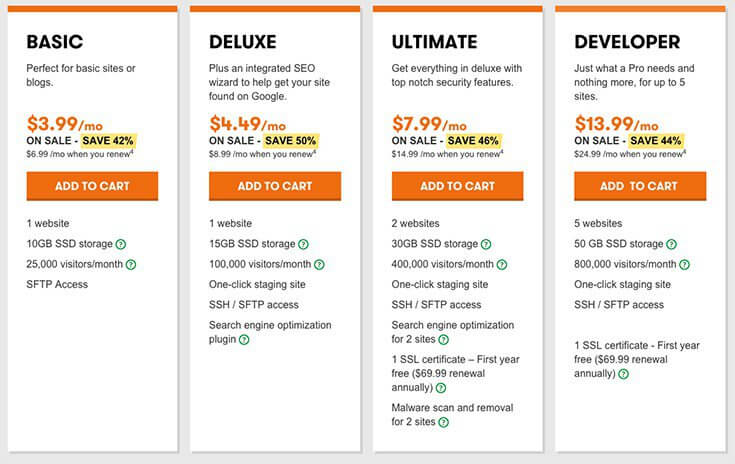Show info on malware scan and removal

coord(443,422)
